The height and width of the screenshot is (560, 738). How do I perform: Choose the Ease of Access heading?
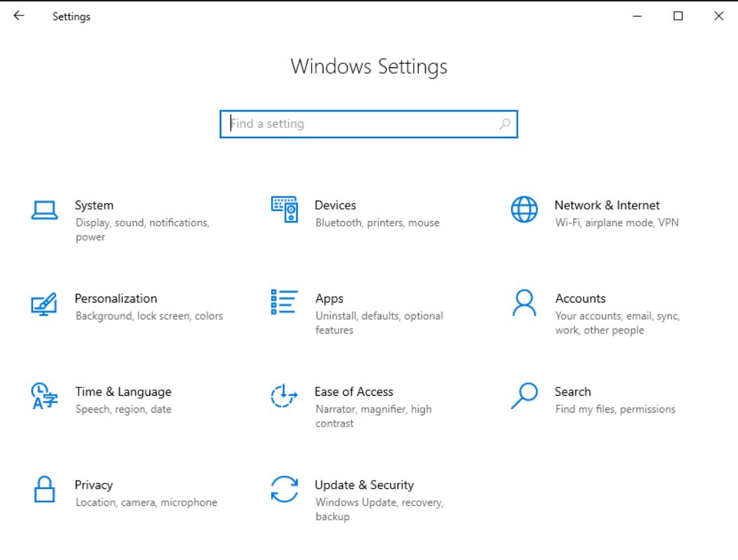(354, 392)
